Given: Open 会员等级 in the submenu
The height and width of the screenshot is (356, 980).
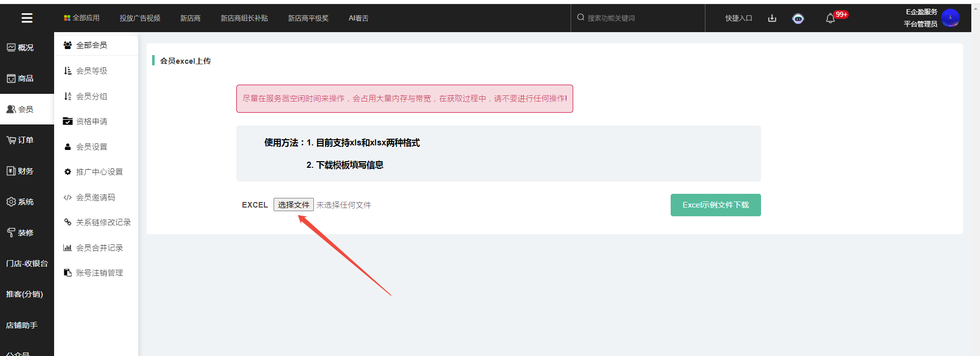Looking at the screenshot, I should [91, 71].
